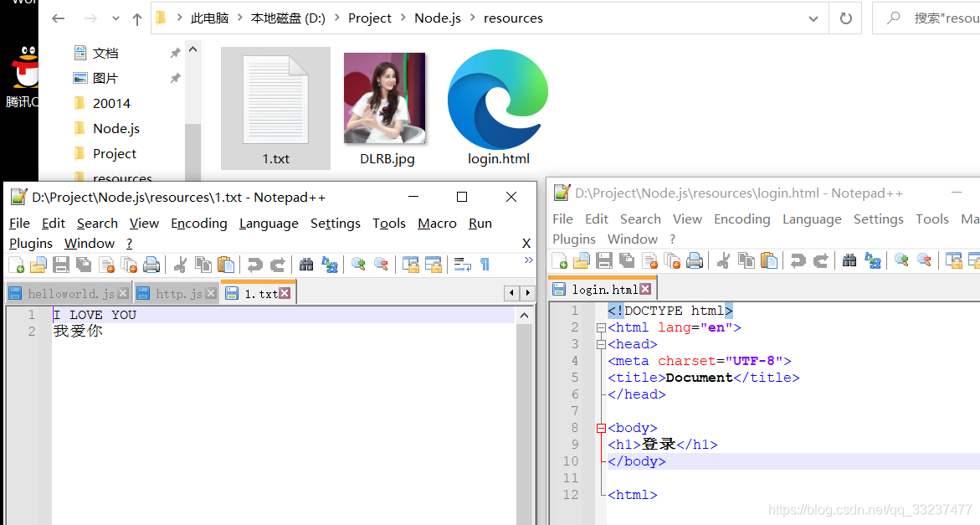Click Cut scissors icon in 1.txt Notepad++ toolbar
980x525 pixels.
click(180, 265)
